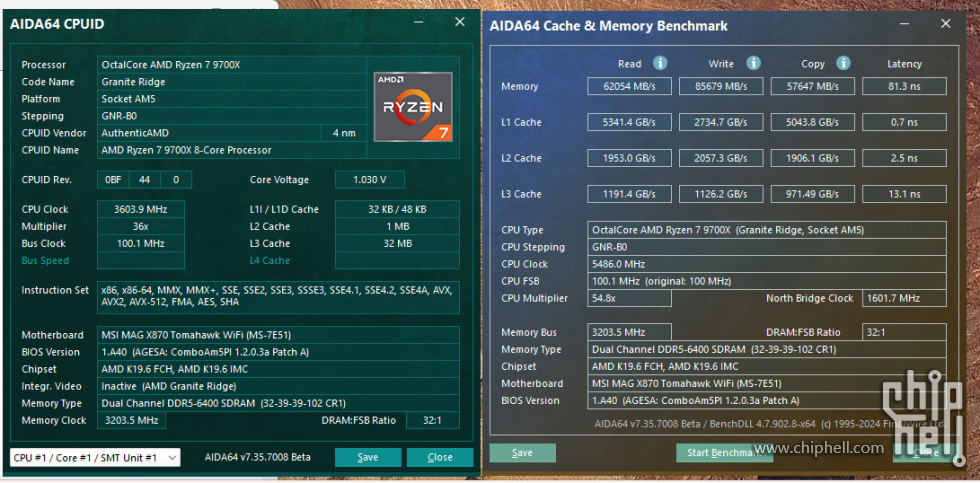The image size is (980, 483).
Task: Open the CPU #1 / Core #1 dropdown
Action: coord(95,457)
